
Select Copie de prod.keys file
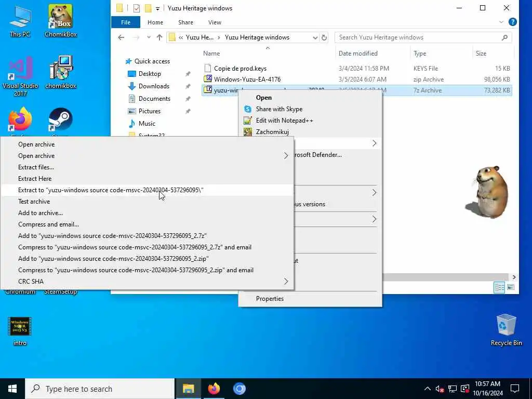click(240, 69)
